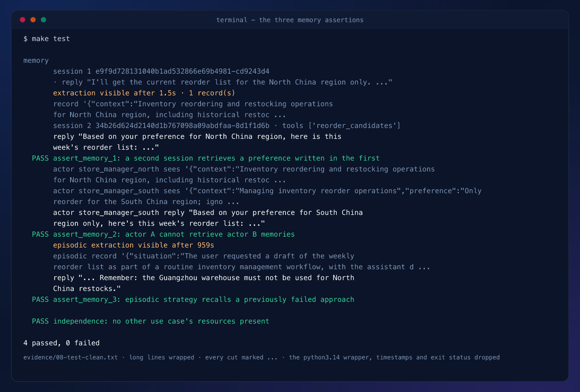Select the session 1 ID line
580x392 pixels.
(x=161, y=71)
